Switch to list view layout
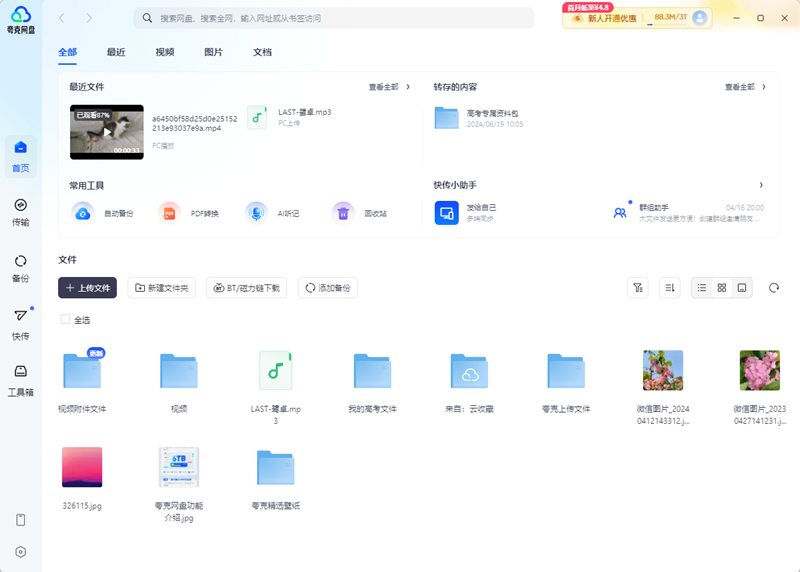The height and width of the screenshot is (572, 800). tap(702, 288)
